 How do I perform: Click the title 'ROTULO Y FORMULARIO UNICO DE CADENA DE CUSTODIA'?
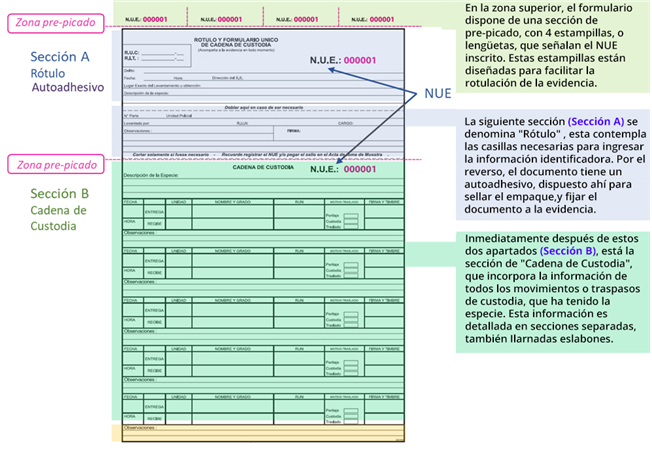click(236, 42)
